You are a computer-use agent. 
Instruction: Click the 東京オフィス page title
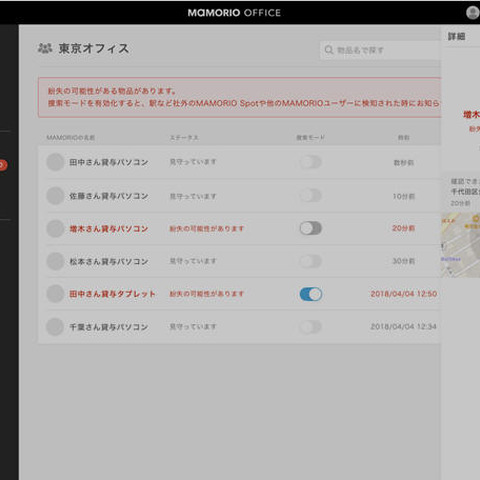point(94,49)
